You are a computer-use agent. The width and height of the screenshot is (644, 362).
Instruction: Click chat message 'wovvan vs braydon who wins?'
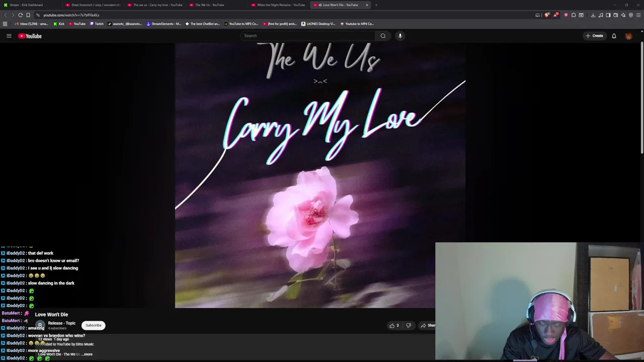tap(56, 335)
